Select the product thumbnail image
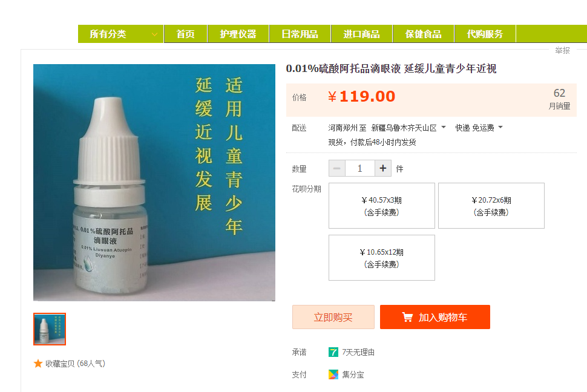Image resolution: width=587 pixels, height=392 pixels. coord(50,329)
